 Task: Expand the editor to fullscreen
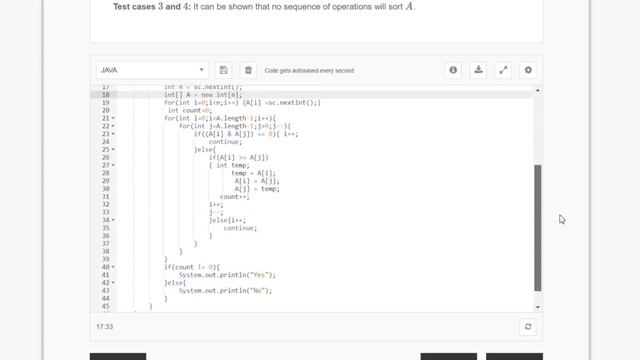coord(503,70)
